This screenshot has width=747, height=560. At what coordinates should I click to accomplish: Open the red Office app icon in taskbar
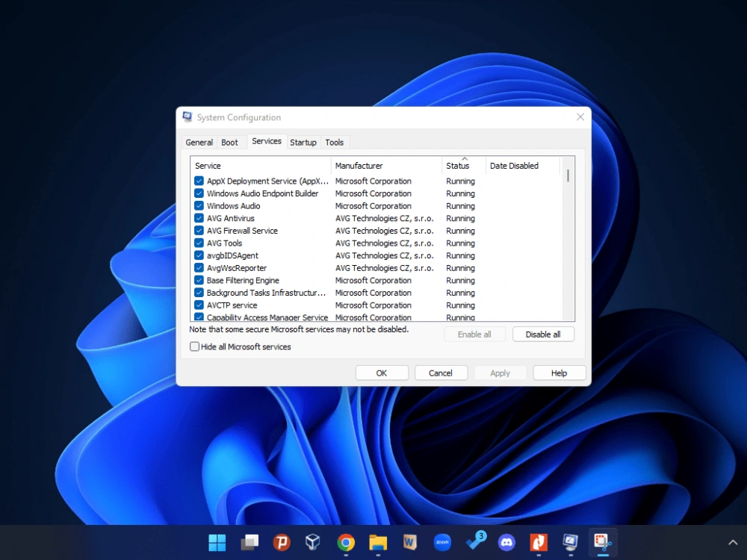(x=539, y=542)
